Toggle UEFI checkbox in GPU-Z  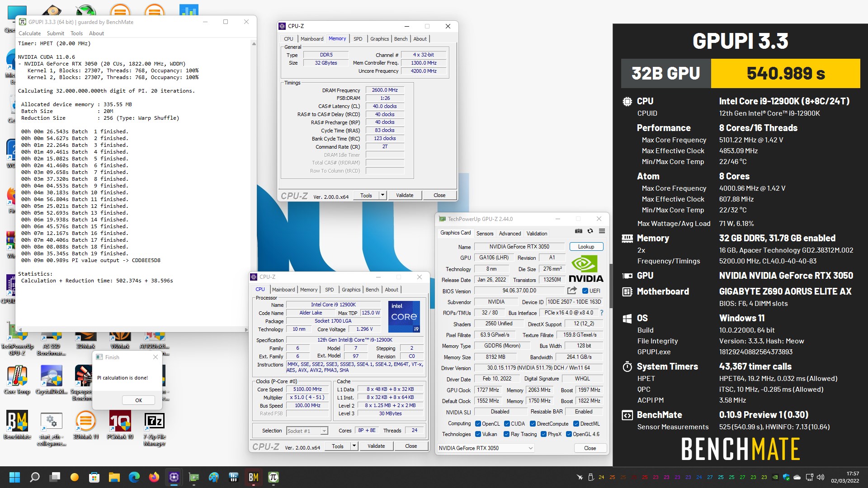click(585, 291)
